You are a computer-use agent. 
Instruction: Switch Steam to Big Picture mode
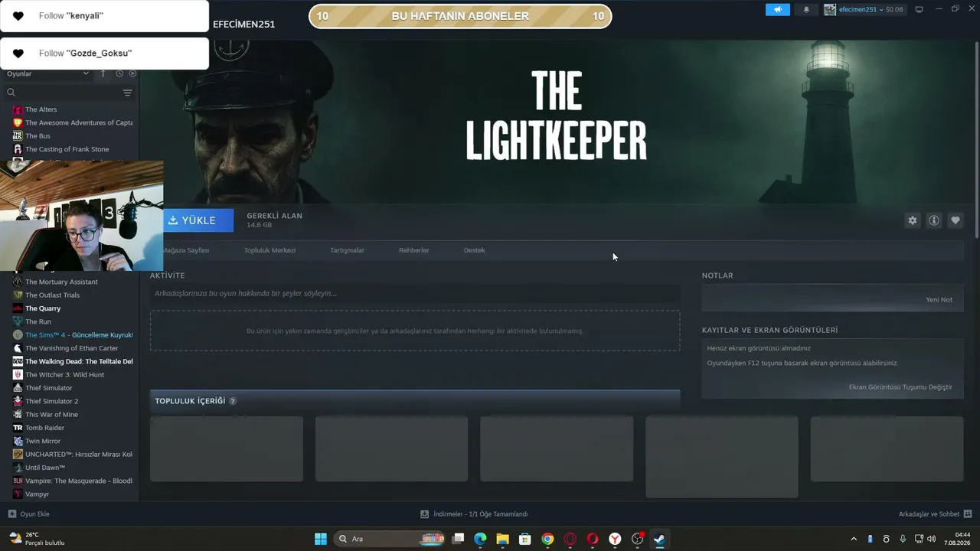click(920, 9)
